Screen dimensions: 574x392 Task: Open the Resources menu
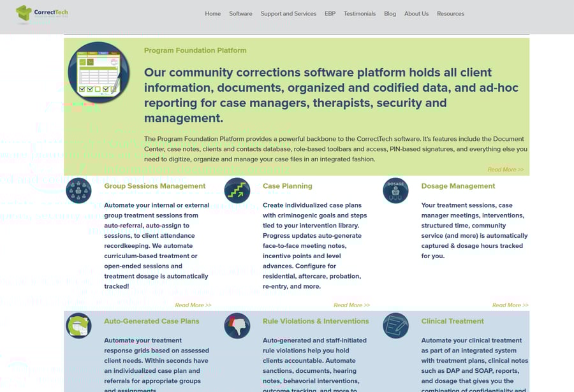tap(450, 13)
